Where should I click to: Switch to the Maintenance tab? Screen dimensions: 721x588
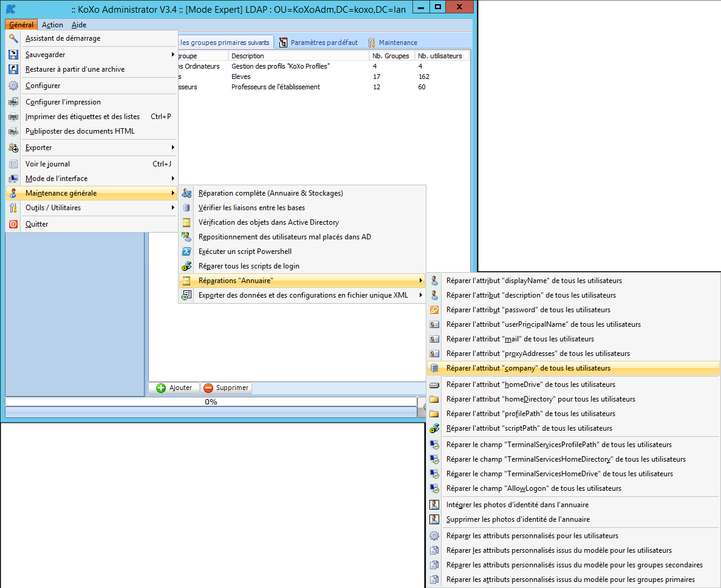(x=392, y=43)
